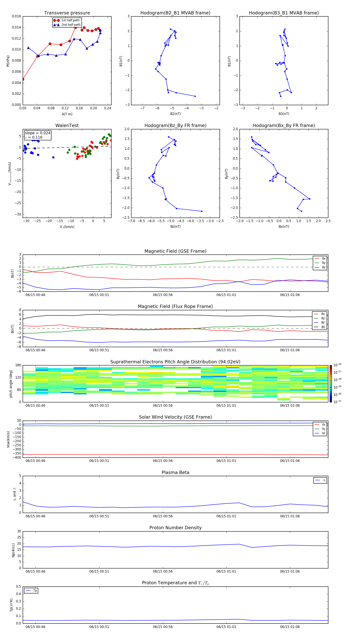Viewport: 351px width, 644px height.
Task: Click '06/15 00:56' tick under Plasma Beta panel
Action: [x=163, y=516]
